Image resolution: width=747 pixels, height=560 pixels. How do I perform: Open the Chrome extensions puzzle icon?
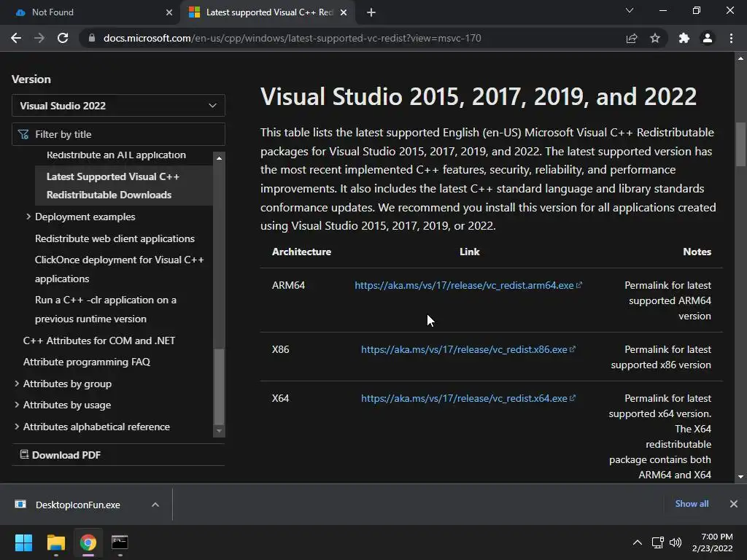[x=684, y=38]
